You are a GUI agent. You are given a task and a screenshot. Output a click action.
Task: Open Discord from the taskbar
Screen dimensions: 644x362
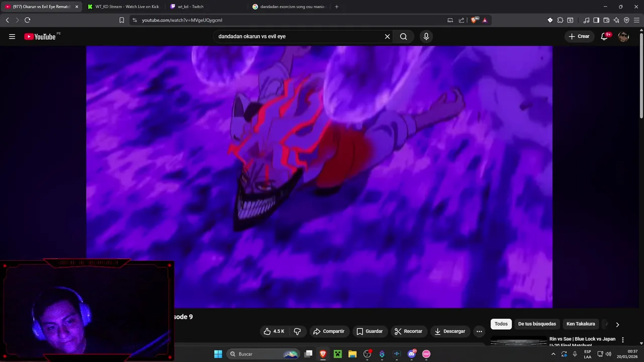[412, 354]
